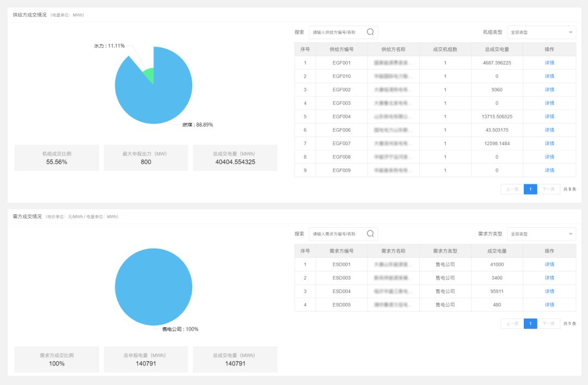Image resolution: width=588 pixels, height=385 pixels.
Task: Click 下一页 in demand-side pagination
Action: (x=548, y=324)
